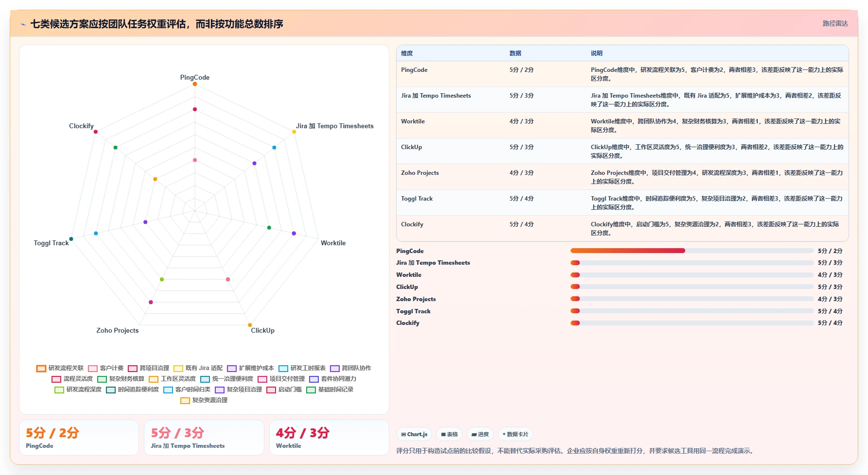Click the Clockify progress bar
The width and height of the screenshot is (868, 475).
click(x=692, y=323)
